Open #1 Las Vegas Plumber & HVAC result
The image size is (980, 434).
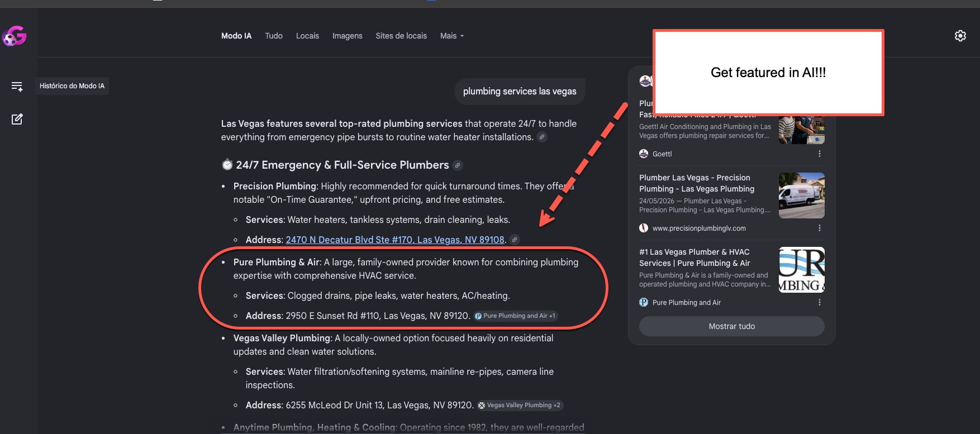pos(695,257)
